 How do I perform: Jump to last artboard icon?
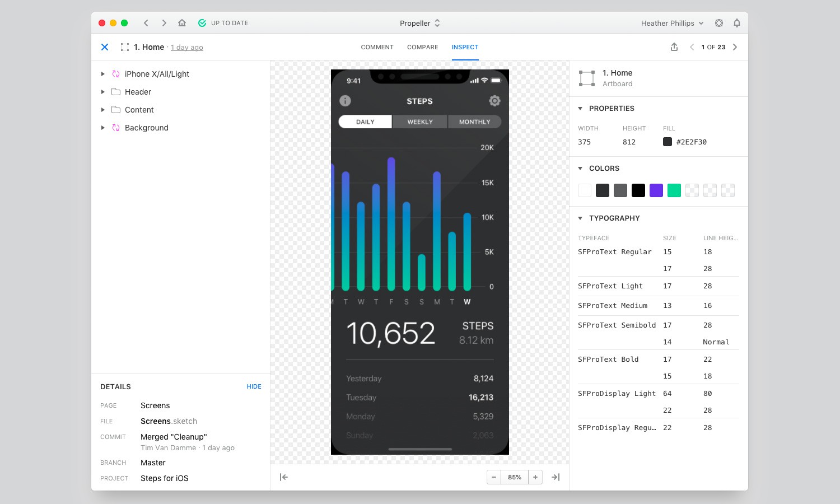556,477
